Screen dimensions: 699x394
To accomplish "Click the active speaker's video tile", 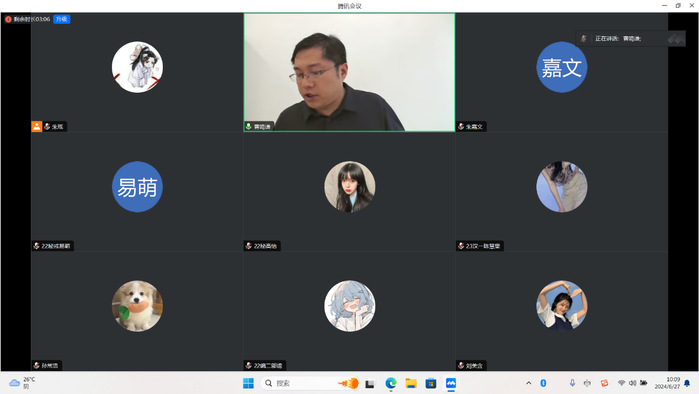I will [x=349, y=72].
